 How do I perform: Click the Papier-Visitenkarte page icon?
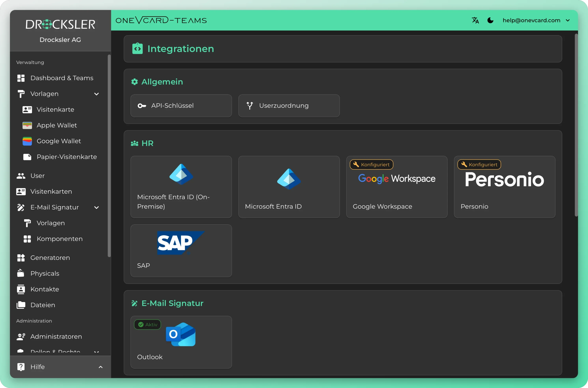(x=27, y=157)
